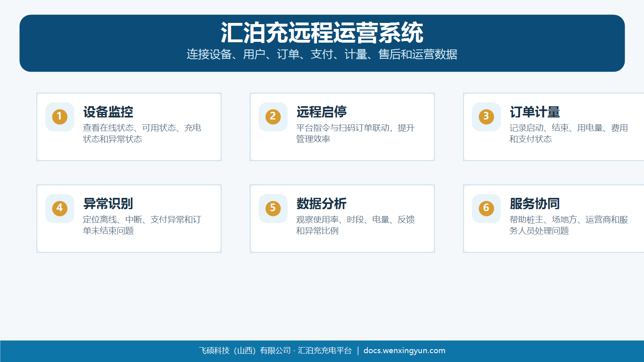Select the 异常识别 card heading
This screenshot has height=362, width=644.
coord(108,204)
